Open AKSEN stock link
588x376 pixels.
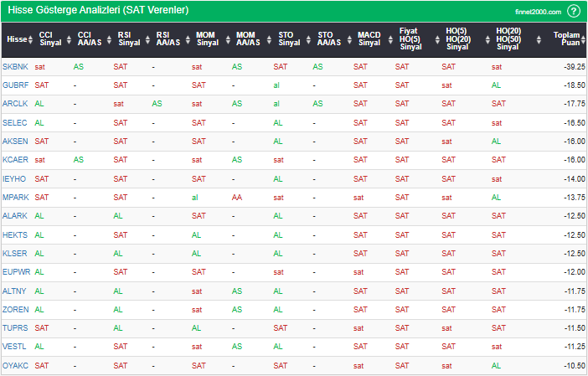(15, 141)
